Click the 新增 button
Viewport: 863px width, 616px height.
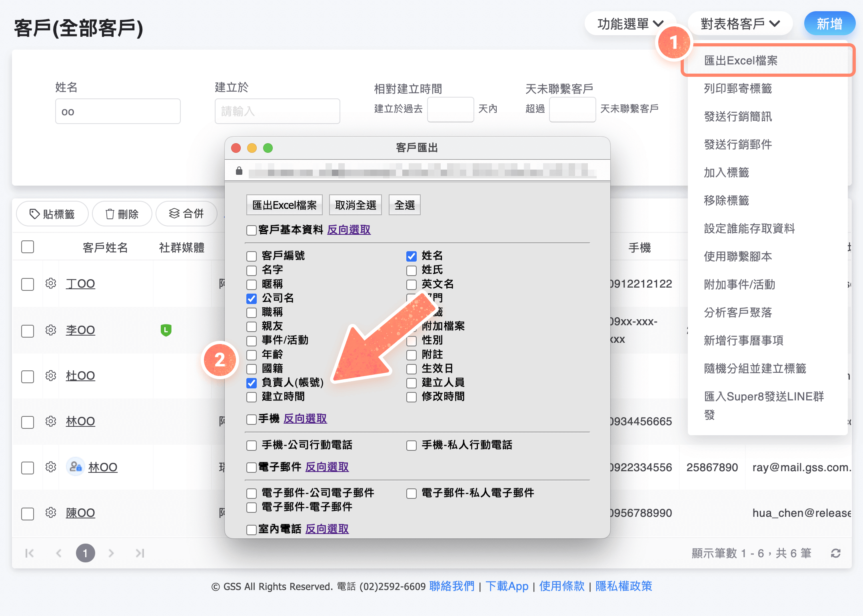[x=829, y=24]
